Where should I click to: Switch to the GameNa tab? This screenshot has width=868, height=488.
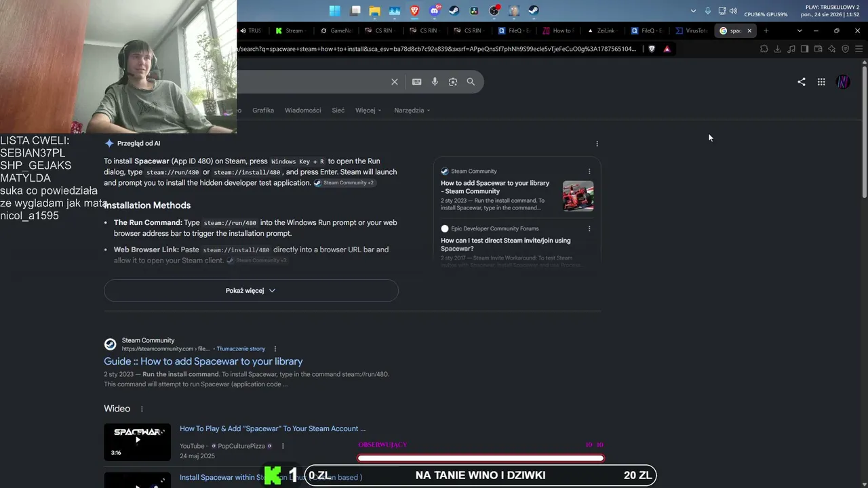336,30
